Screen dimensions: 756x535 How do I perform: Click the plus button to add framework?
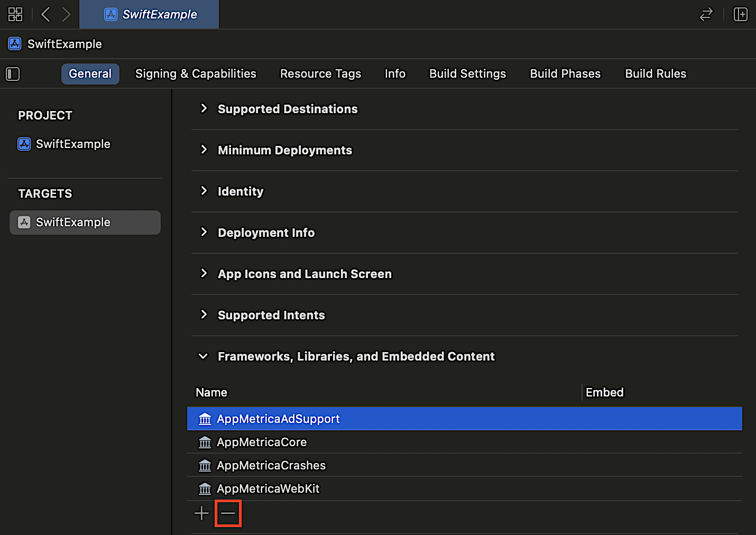[201, 513]
